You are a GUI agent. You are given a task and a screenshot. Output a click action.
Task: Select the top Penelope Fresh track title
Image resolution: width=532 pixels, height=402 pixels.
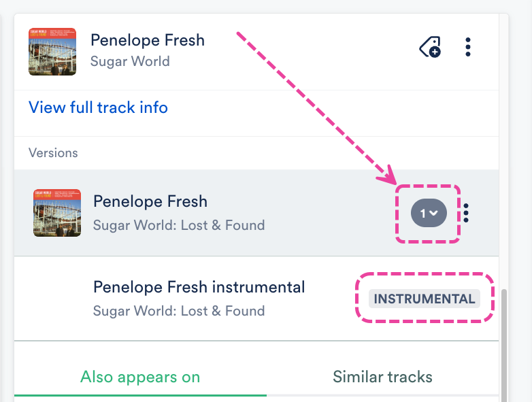[148, 40]
